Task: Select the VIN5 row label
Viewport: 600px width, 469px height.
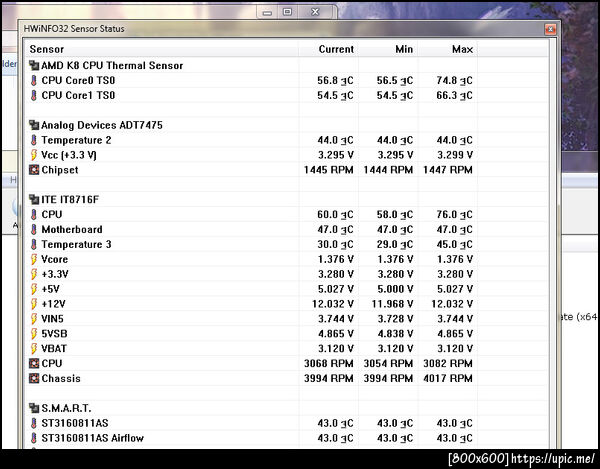Action: point(52,319)
